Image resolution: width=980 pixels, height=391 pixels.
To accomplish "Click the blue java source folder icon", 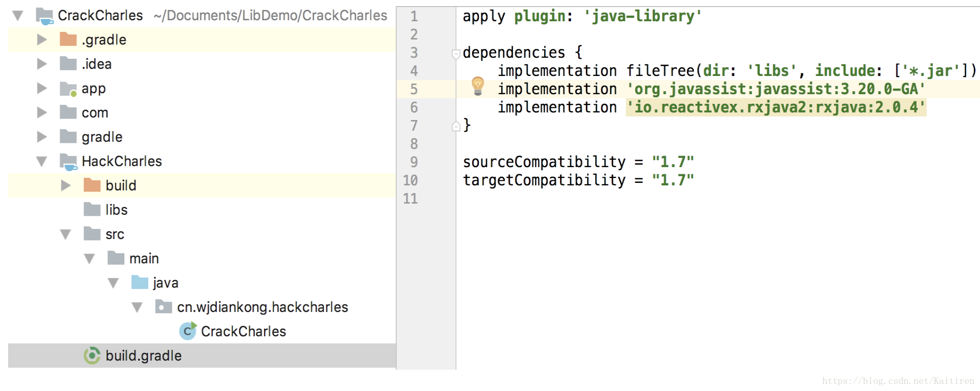I will pyautogui.click(x=140, y=282).
